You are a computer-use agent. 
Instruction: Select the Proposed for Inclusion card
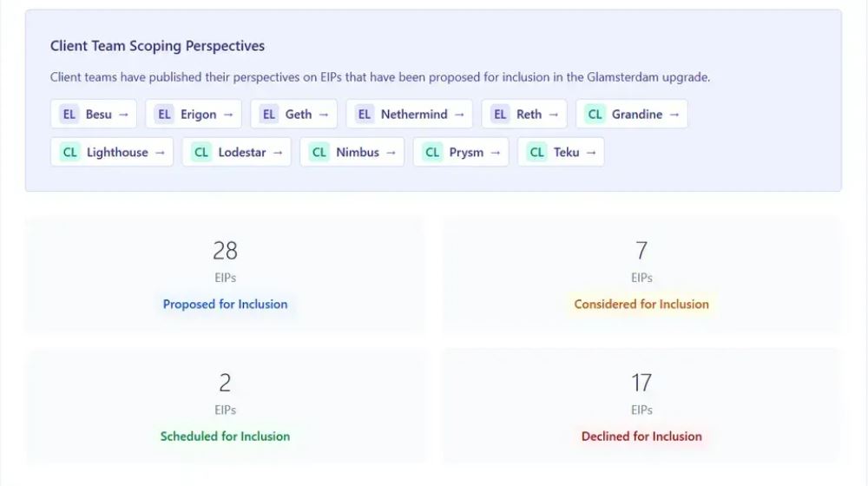[225, 275]
